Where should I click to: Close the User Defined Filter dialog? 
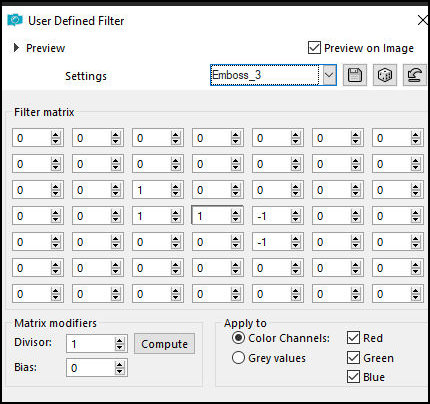pyautogui.click(x=423, y=20)
